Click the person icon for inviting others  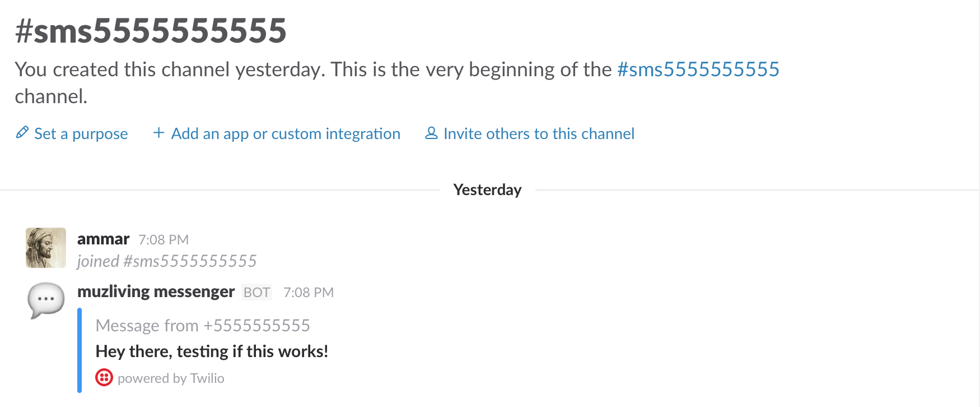431,133
